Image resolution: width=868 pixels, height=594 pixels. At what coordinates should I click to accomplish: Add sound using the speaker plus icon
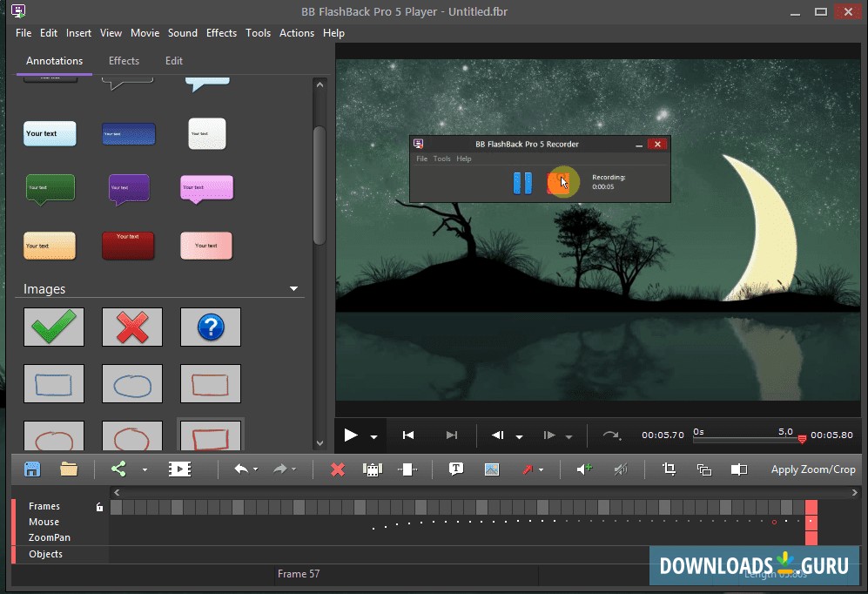point(584,469)
